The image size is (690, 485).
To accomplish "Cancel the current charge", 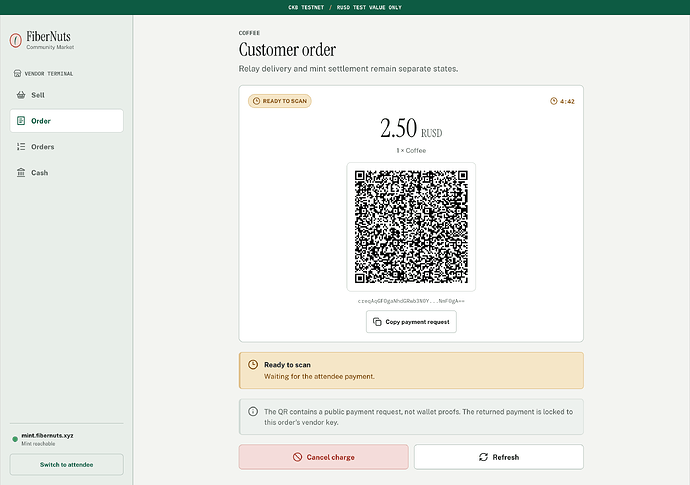I will (x=323, y=457).
